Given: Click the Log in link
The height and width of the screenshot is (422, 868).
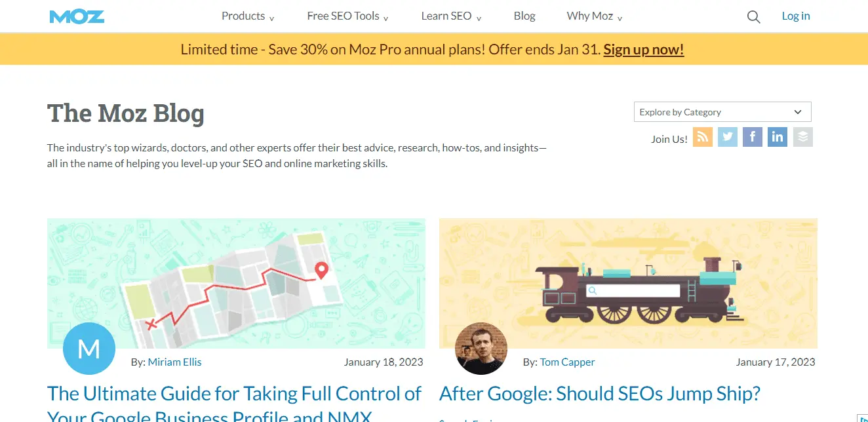Looking at the screenshot, I should pos(795,16).
